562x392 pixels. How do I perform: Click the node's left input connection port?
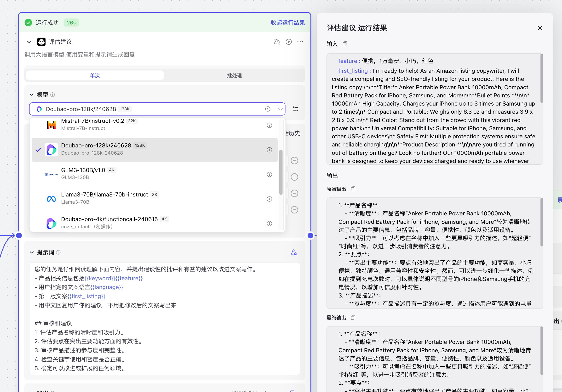point(19,235)
